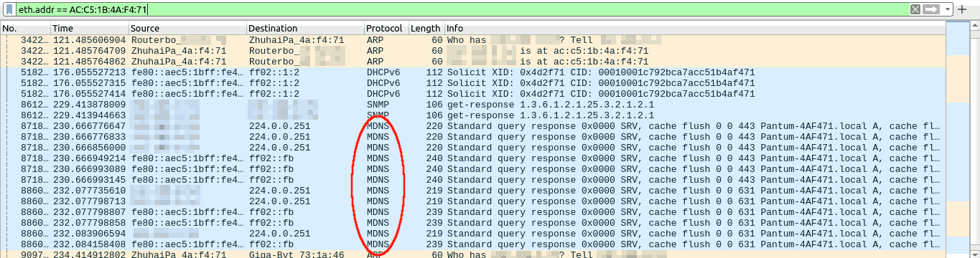
Task: Apply the display filter using the arrow button
Action: [x=931, y=9]
